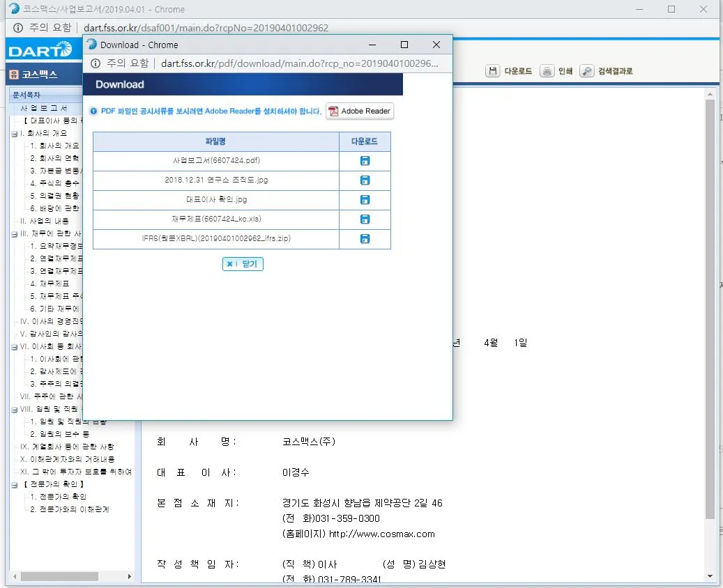
Task: Select V. 감사인의 감사의견 tree item
Action: pos(51,334)
